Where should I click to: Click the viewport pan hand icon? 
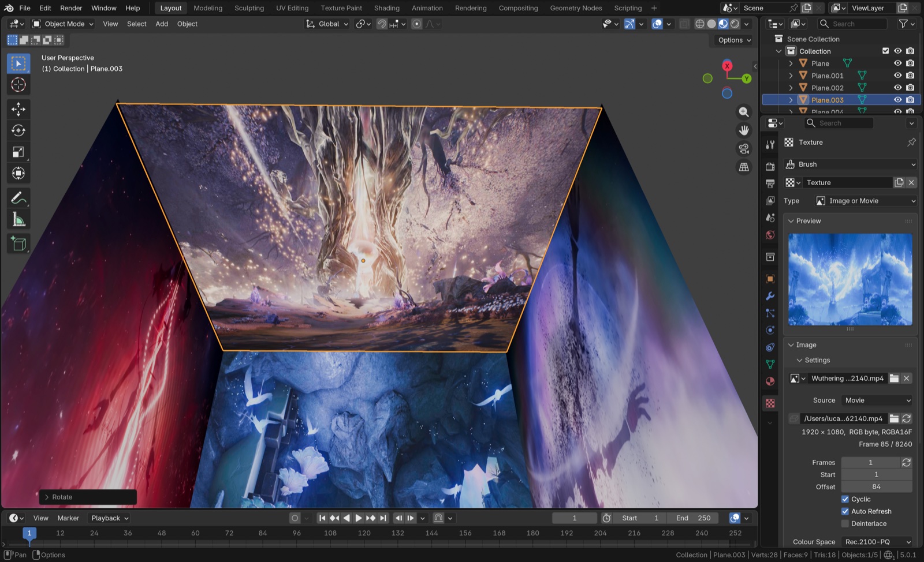pos(744,130)
